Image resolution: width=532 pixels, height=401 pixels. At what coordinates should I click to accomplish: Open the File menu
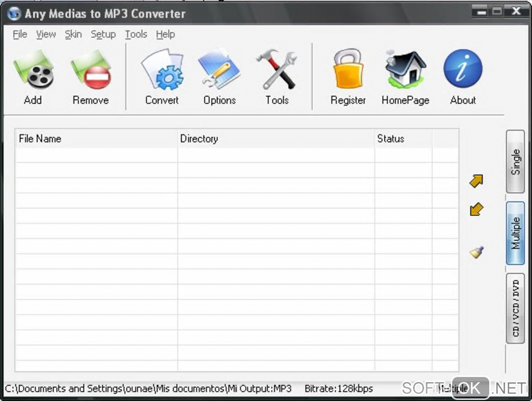point(20,34)
